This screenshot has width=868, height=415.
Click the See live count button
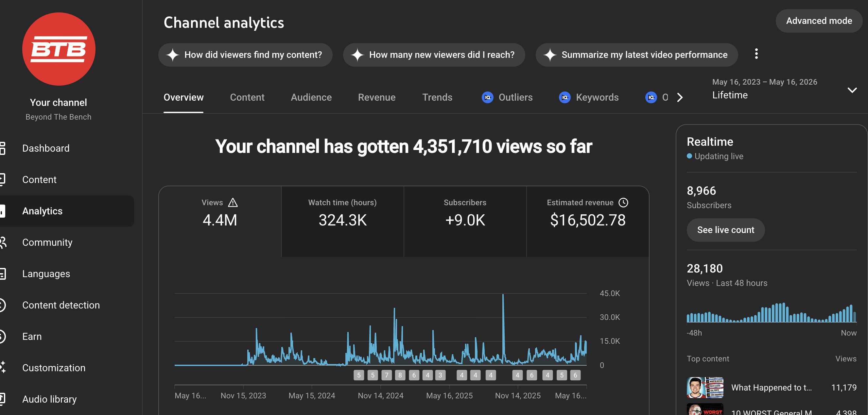pyautogui.click(x=725, y=230)
